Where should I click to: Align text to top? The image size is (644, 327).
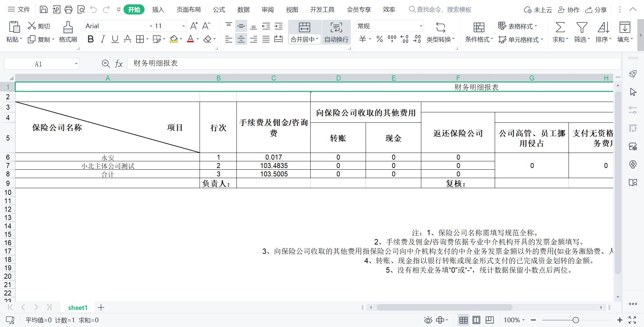229,26
